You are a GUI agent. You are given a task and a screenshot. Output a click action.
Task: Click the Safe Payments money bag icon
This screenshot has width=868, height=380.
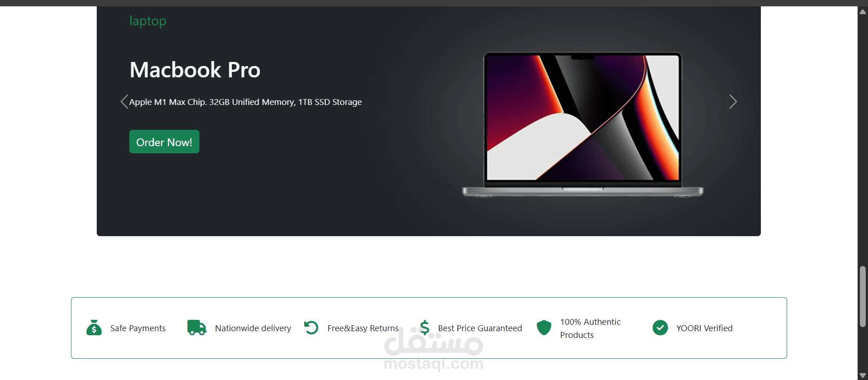(x=94, y=328)
